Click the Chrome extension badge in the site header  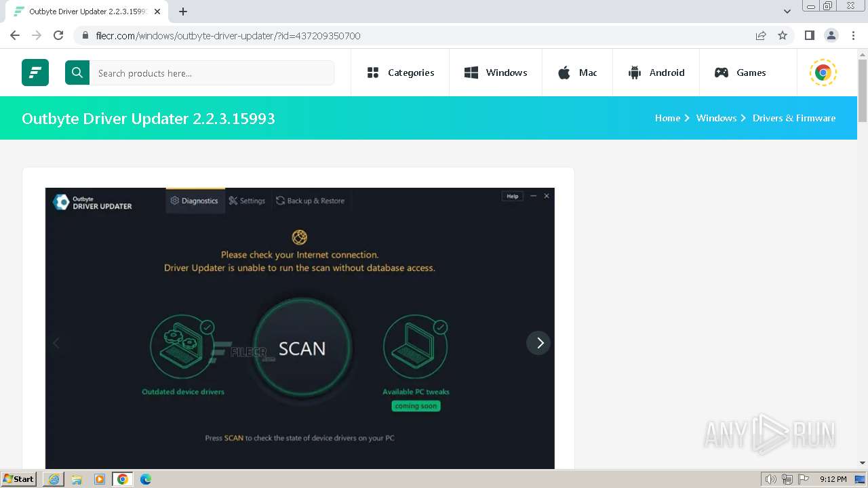823,73
